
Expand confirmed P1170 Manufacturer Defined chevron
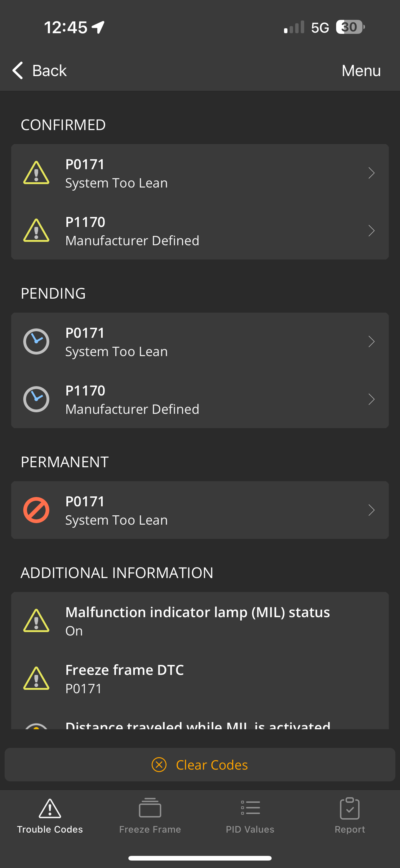(371, 230)
